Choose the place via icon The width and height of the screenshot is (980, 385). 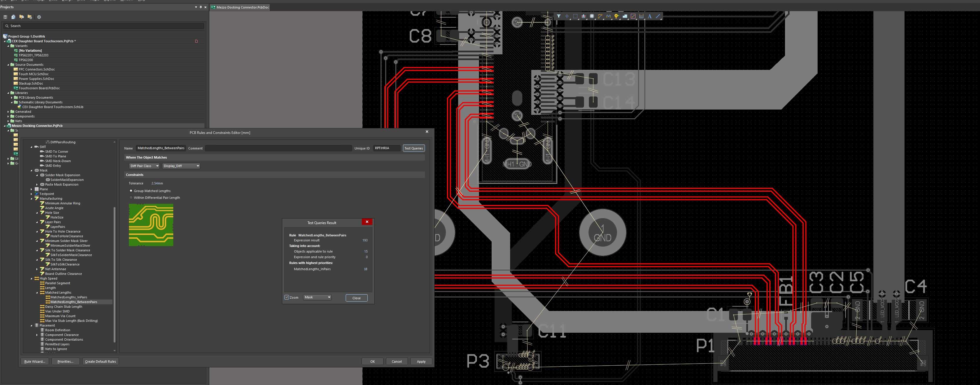click(616, 16)
